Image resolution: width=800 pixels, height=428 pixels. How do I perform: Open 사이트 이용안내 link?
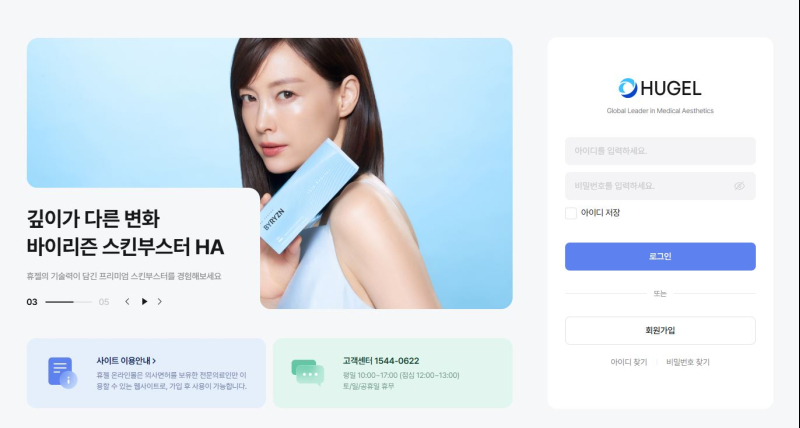(x=126, y=361)
